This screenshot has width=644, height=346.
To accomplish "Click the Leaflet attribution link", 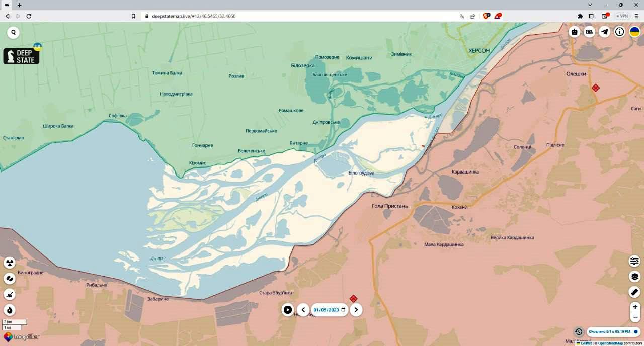I will click(586, 343).
